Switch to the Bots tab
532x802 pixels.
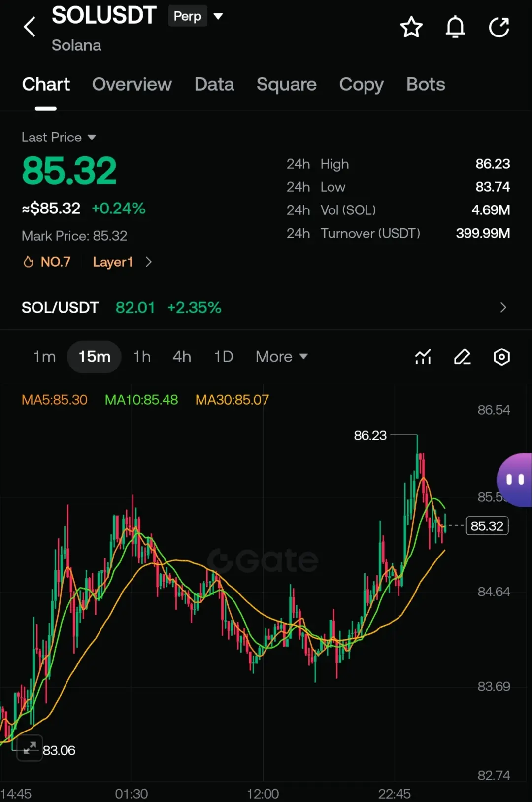[x=426, y=84]
